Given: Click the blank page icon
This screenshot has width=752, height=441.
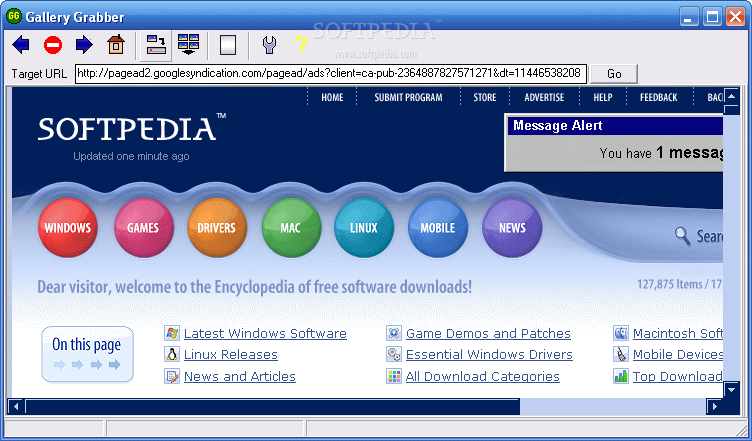Looking at the screenshot, I should 228,45.
